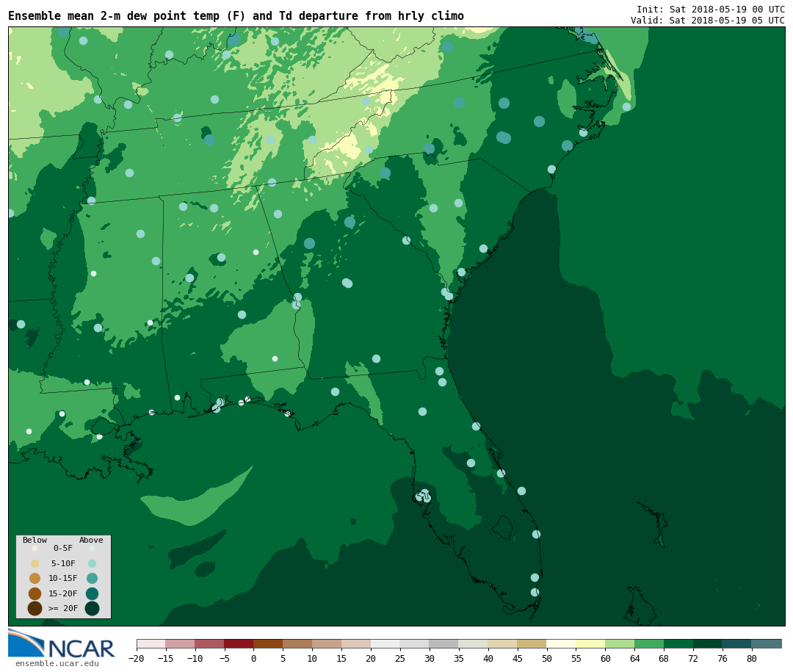
Task: Click the colorbar swatch between 76 and 80
Action: click(x=736, y=643)
